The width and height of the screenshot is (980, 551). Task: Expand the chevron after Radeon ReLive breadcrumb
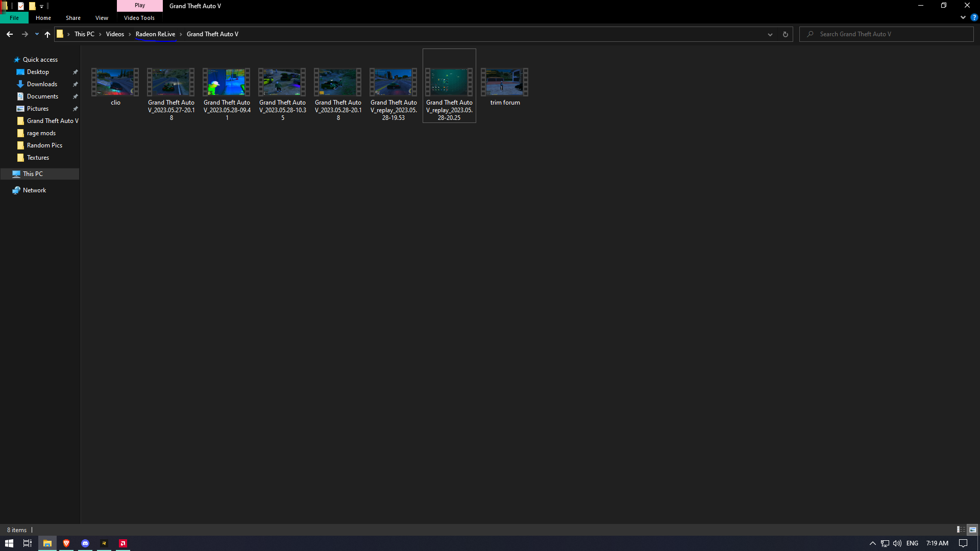click(181, 34)
